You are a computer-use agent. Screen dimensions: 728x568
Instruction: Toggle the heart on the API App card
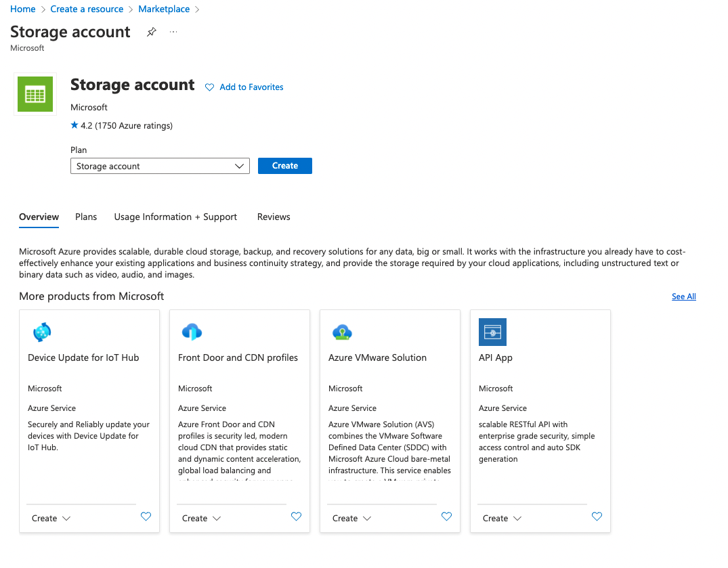[597, 517]
